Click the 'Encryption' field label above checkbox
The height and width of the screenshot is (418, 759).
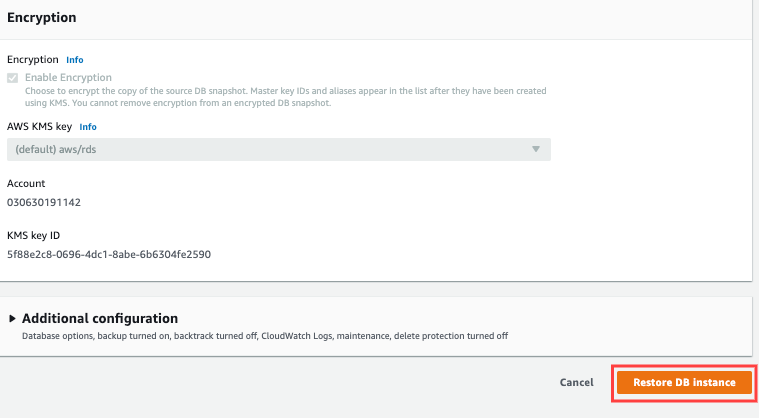[x=32, y=60]
